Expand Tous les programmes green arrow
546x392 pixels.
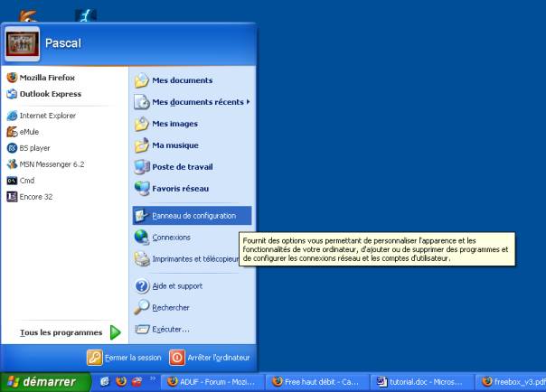pyautogui.click(x=116, y=332)
